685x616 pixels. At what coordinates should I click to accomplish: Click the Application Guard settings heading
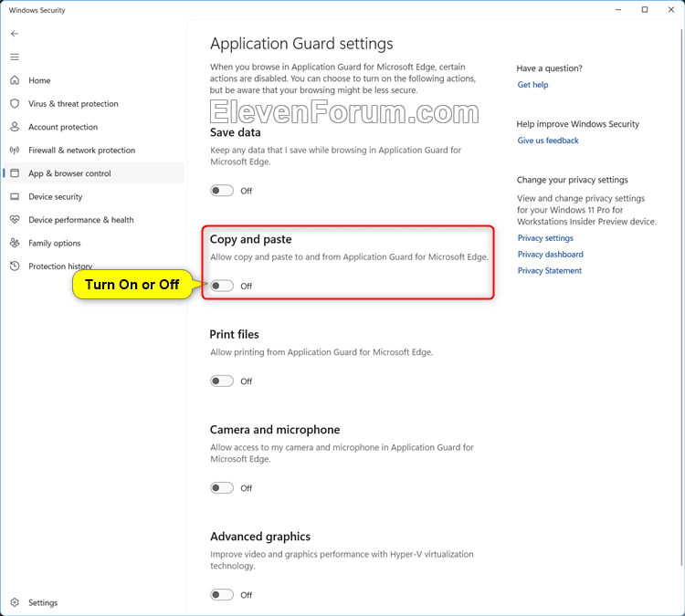click(x=301, y=44)
